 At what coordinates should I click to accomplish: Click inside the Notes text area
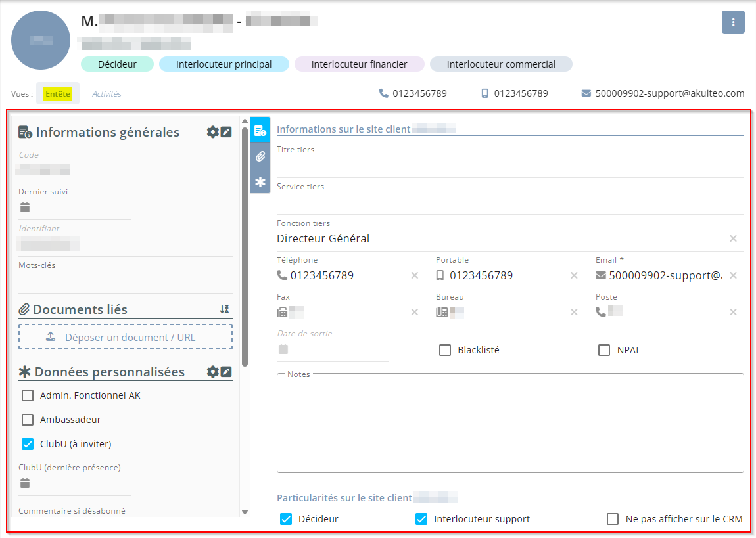(x=510, y=424)
